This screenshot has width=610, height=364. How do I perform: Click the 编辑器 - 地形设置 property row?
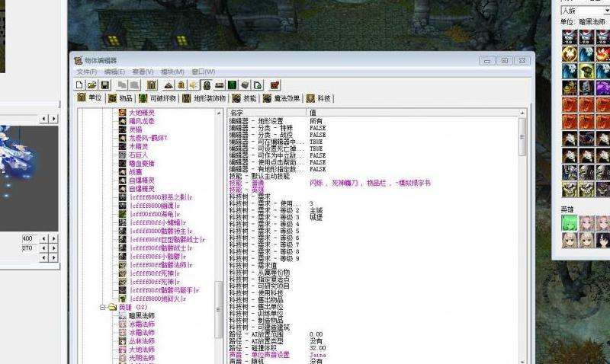pyautogui.click(x=374, y=121)
